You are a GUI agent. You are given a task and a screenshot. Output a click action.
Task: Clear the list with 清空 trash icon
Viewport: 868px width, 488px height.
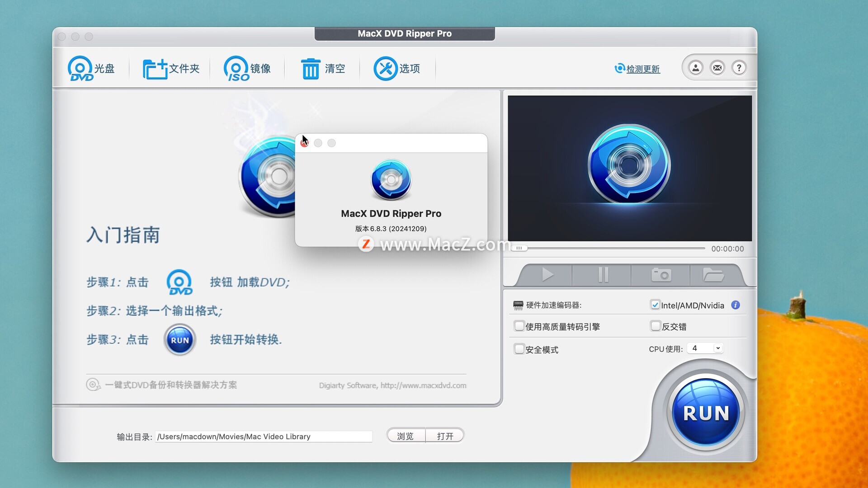[323, 69]
